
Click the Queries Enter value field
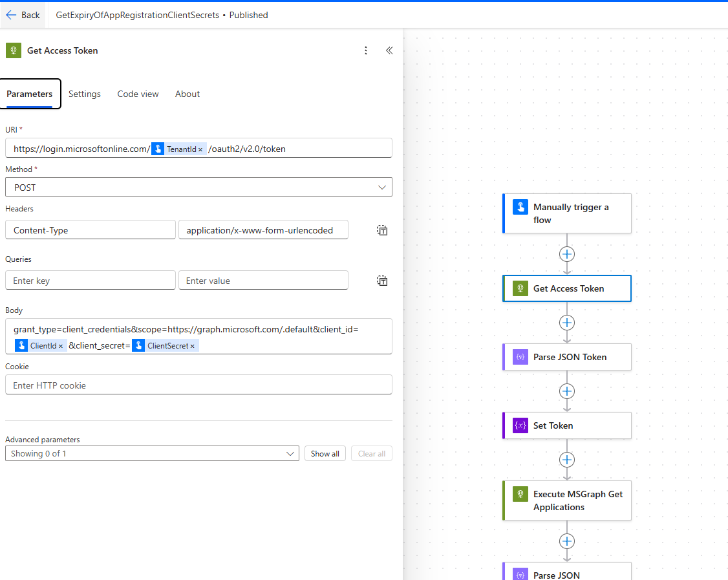point(263,281)
